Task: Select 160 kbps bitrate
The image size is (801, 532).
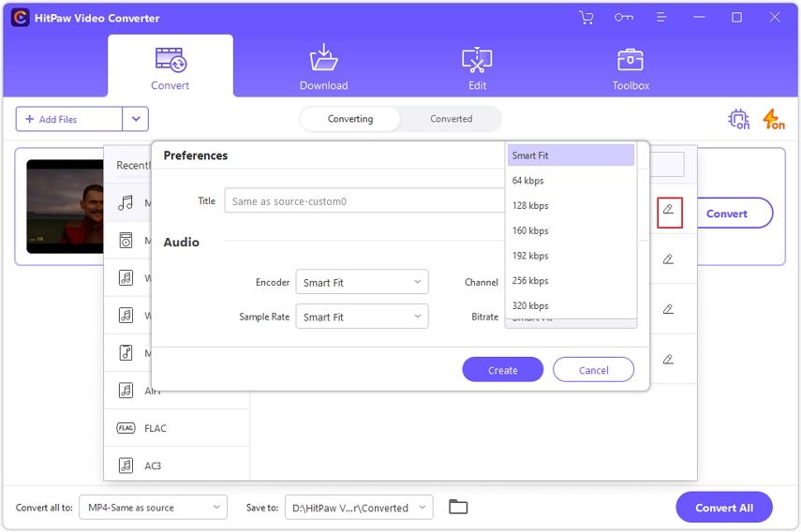Action: 571,230
